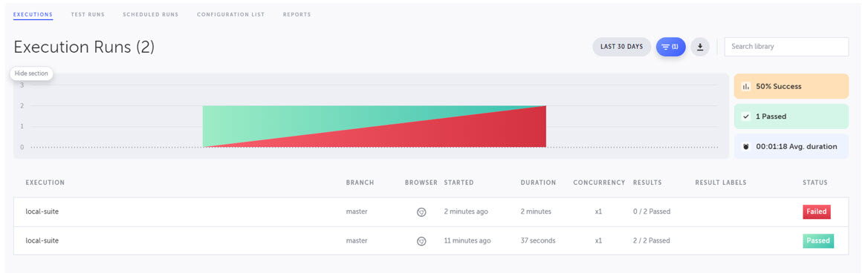Click checkmark icon on 1 Passed card
868x279 pixels.
(x=745, y=116)
